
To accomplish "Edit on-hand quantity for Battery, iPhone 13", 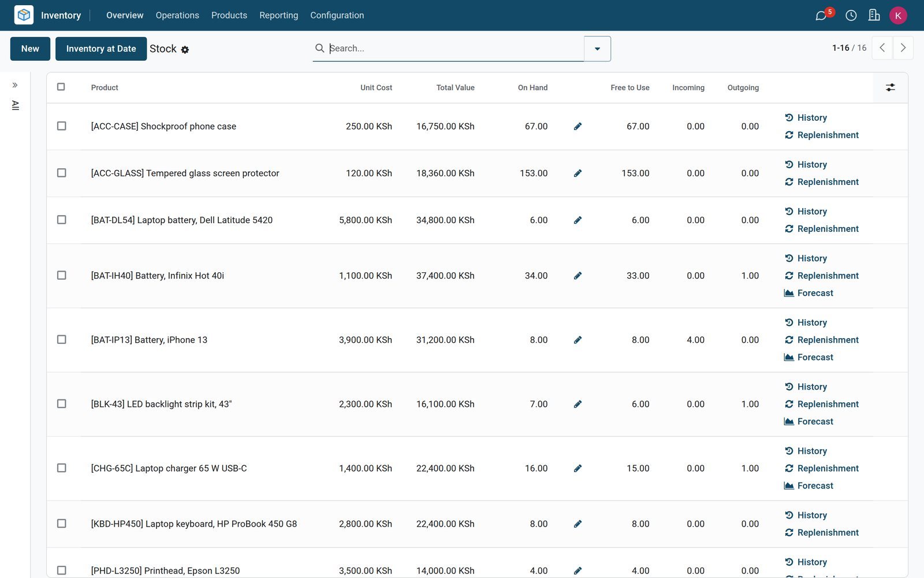I will [577, 340].
